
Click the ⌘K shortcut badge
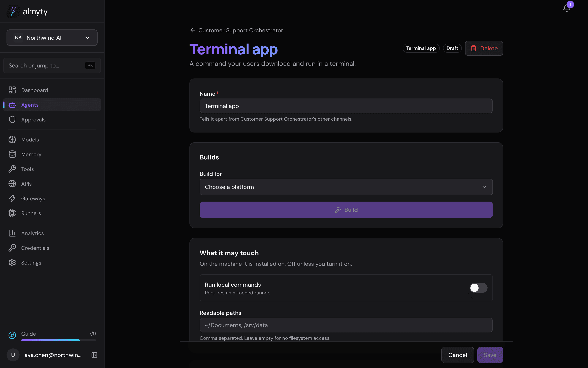[90, 65]
